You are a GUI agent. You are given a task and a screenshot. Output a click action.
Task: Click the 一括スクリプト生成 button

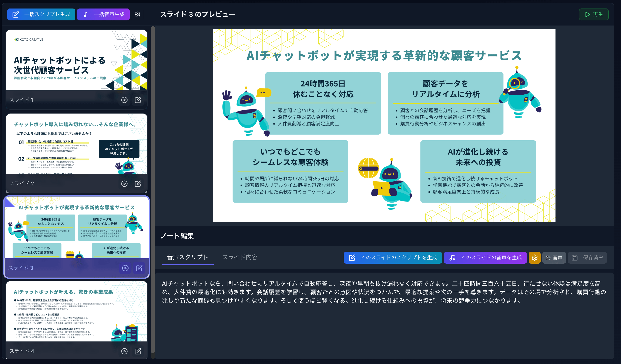pos(41,14)
